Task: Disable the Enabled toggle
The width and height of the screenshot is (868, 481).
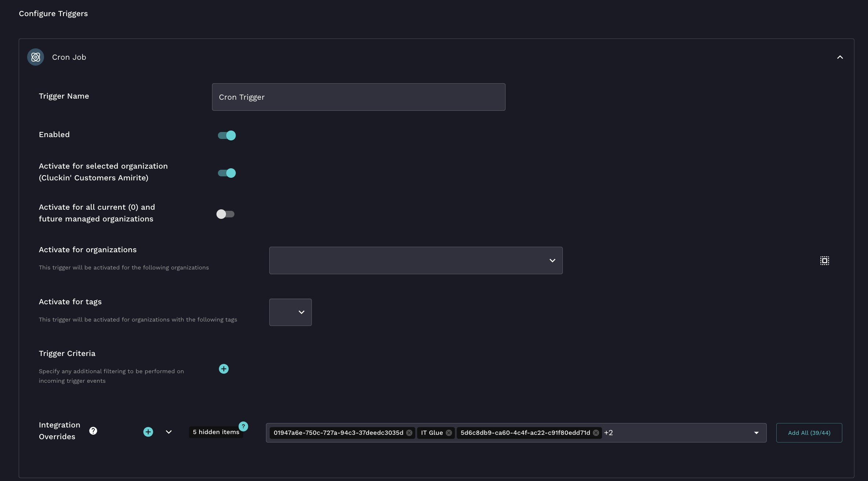Action: 227,135
